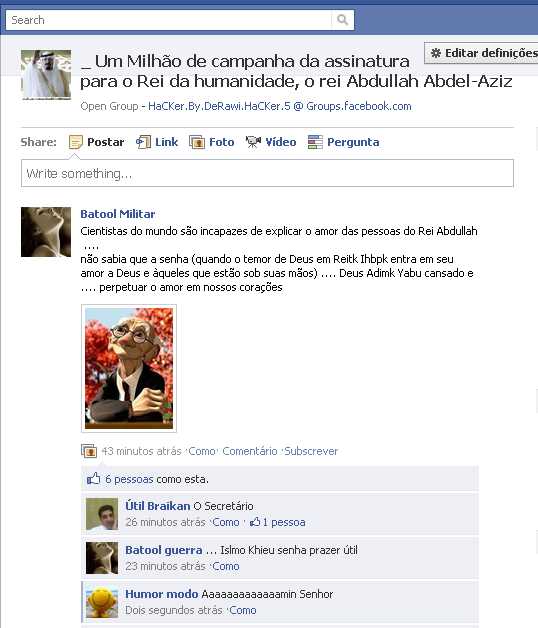Open Útil Braikan's profile link
This screenshot has height=628, width=538.
[158, 506]
